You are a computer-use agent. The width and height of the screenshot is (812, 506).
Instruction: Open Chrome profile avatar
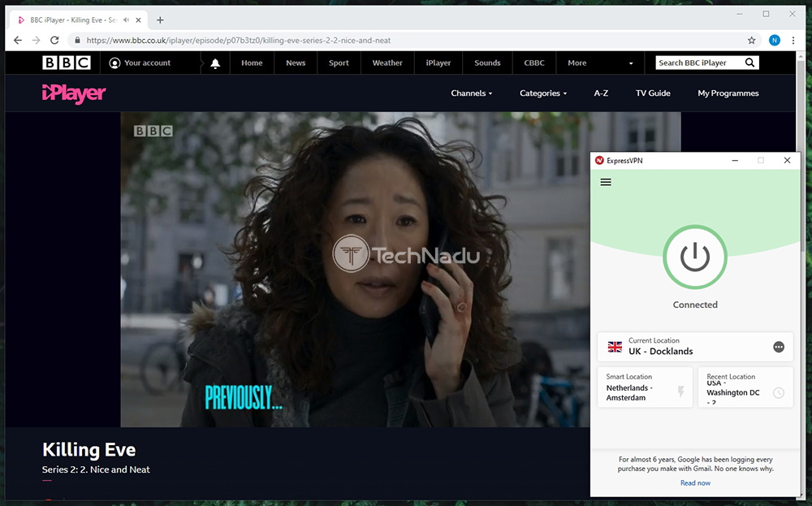coord(774,41)
